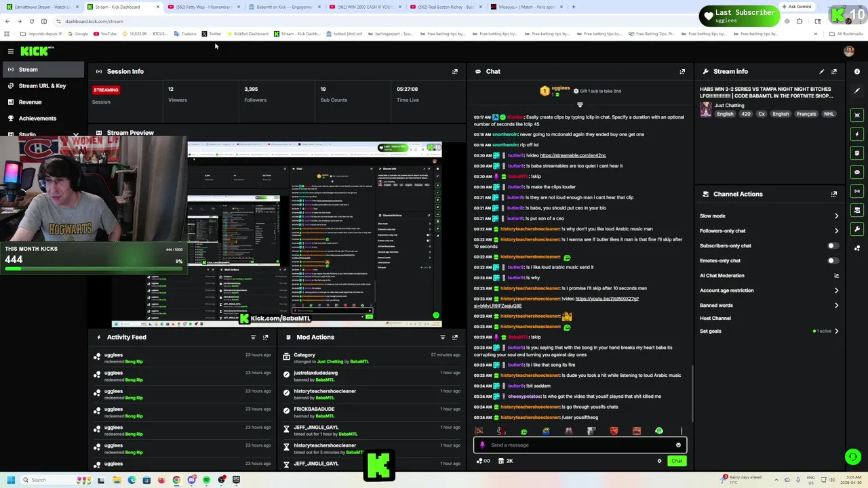868x488 pixels.
Task: Click the lightning bolt icon in right sidebar
Action: 857,134
